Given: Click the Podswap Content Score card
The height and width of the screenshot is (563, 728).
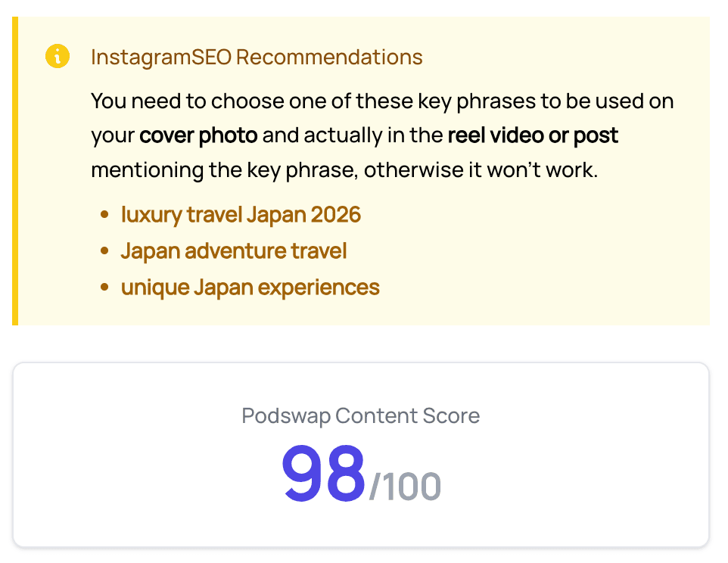Looking at the screenshot, I should click(x=361, y=455).
